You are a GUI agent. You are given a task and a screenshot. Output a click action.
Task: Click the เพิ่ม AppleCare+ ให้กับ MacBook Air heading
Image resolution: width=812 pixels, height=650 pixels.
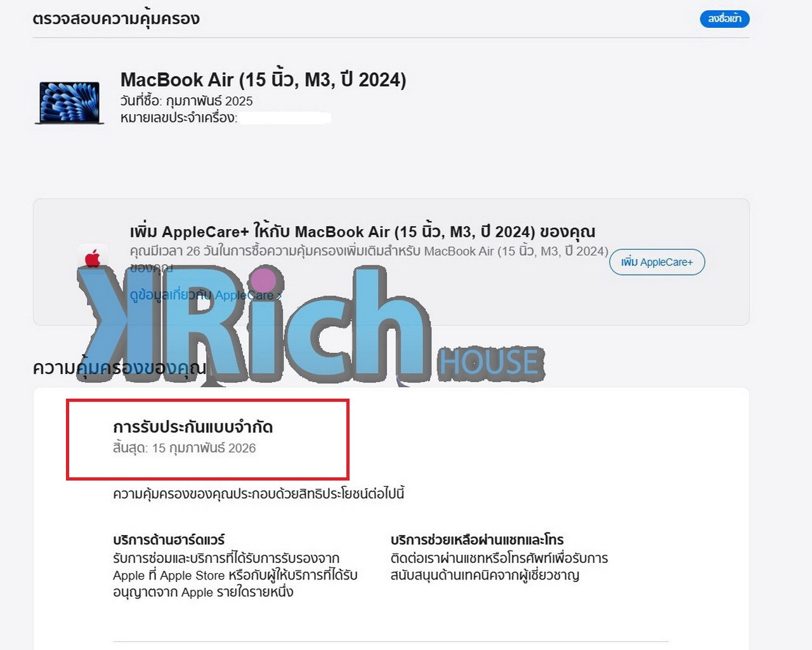click(x=362, y=231)
